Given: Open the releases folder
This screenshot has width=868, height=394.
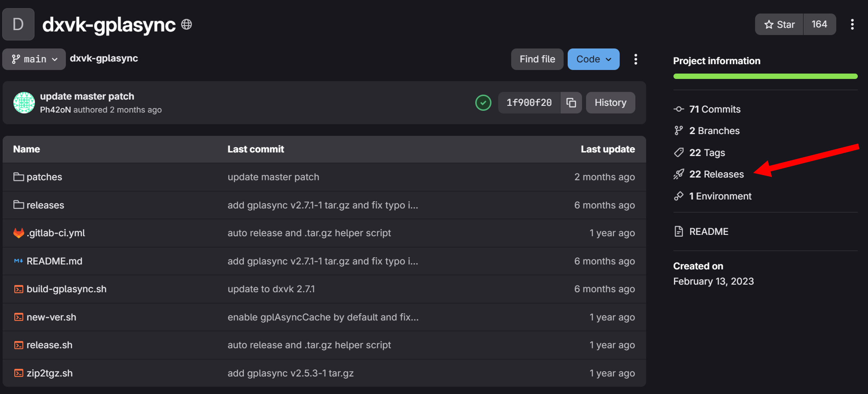Looking at the screenshot, I should [45, 205].
